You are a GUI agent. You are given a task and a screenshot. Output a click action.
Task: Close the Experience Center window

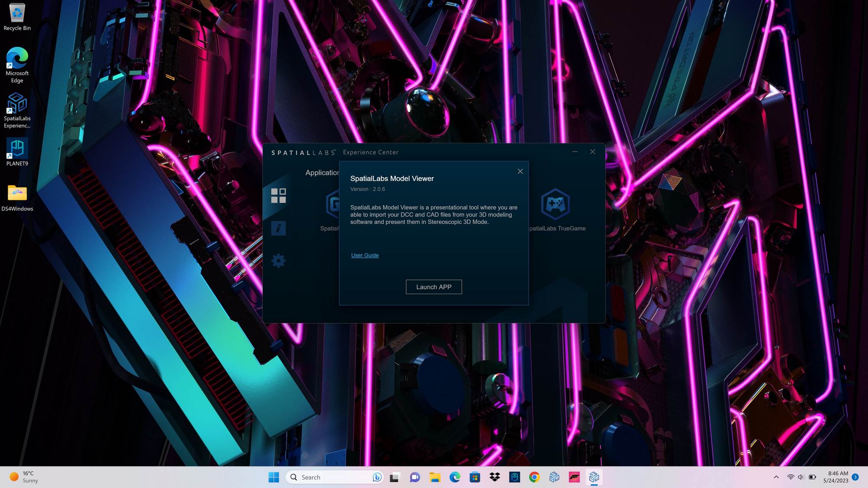pyautogui.click(x=592, y=152)
